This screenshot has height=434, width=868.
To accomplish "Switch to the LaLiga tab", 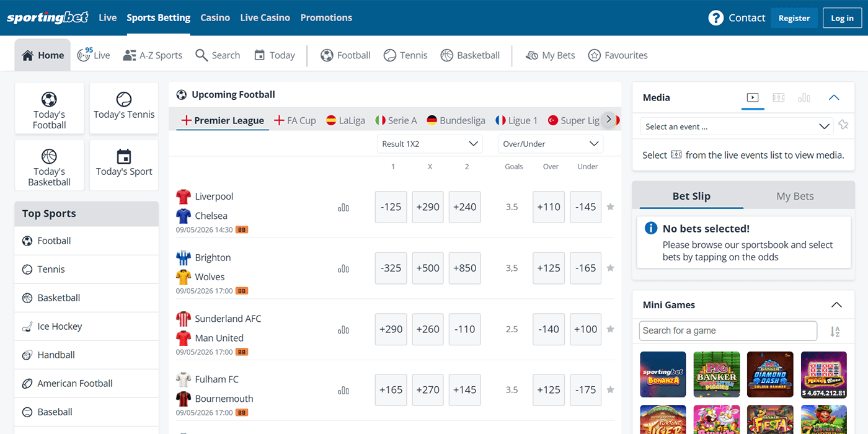I will (x=346, y=120).
